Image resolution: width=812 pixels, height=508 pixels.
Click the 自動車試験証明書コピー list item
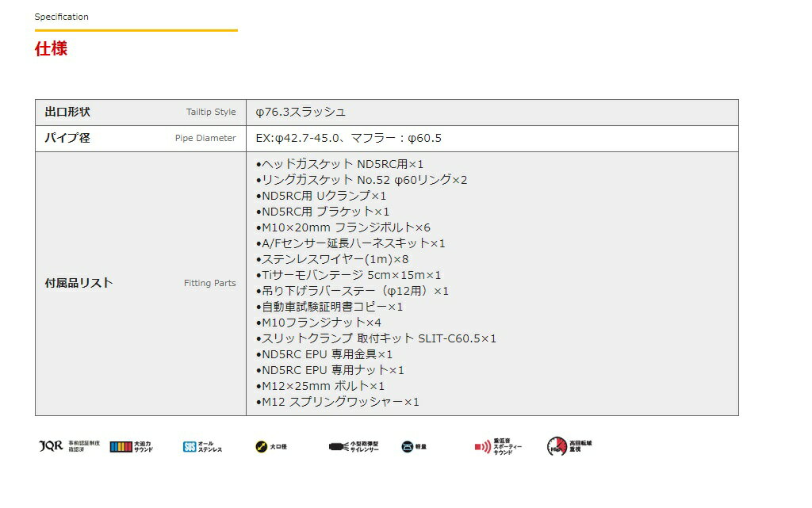(329, 307)
